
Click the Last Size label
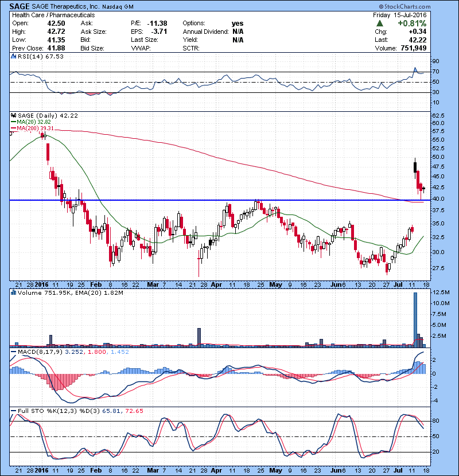coord(145,40)
